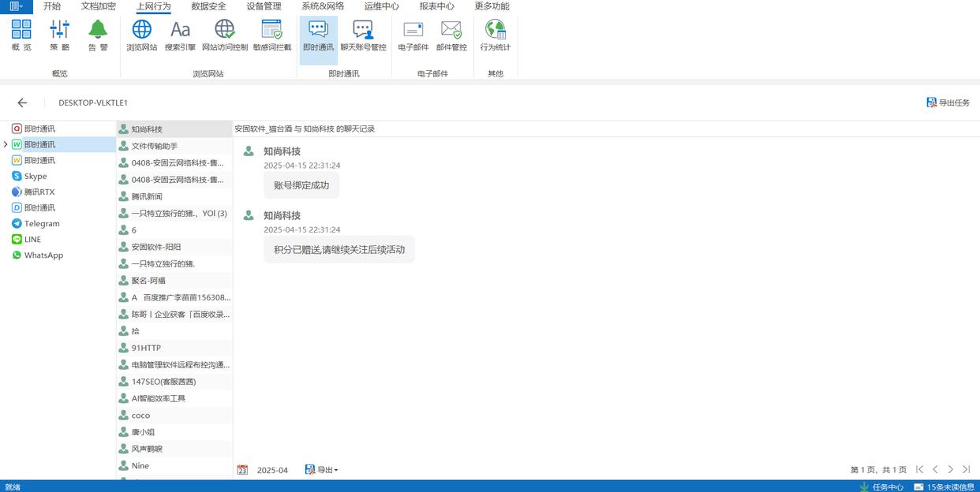Viewport: 980px width, 492px height.
Task: Open the 导出 dropdown at bottom
Action: [322, 470]
